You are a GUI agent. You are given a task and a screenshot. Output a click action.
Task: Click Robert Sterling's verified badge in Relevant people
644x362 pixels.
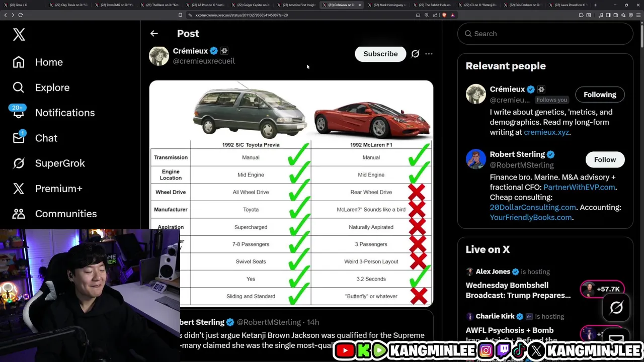pyautogui.click(x=551, y=154)
